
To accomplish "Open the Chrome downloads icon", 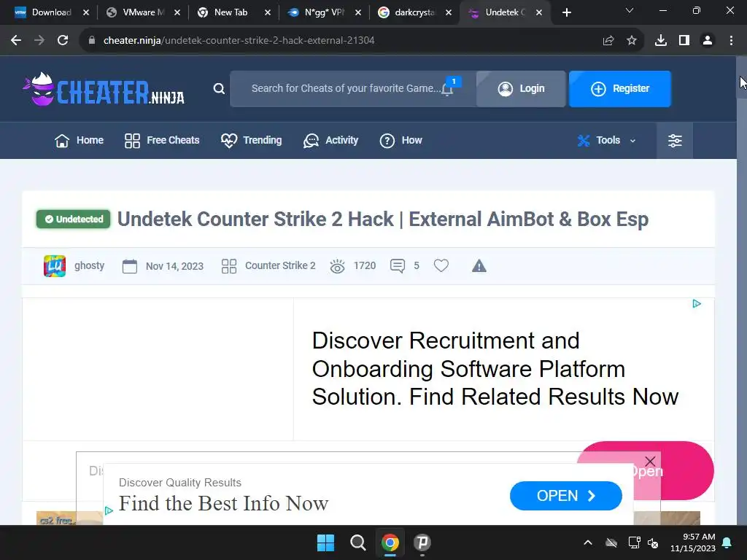I will tap(661, 41).
